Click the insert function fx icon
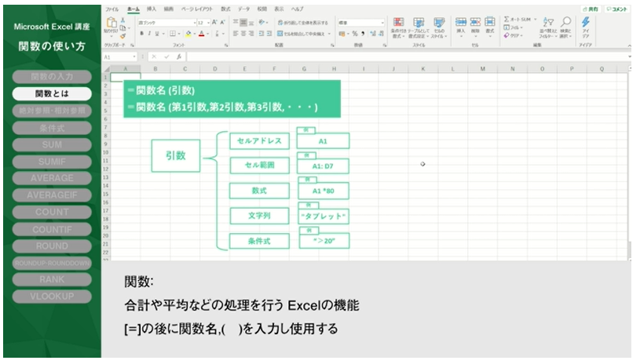The width and height of the screenshot is (640, 364). (179, 57)
